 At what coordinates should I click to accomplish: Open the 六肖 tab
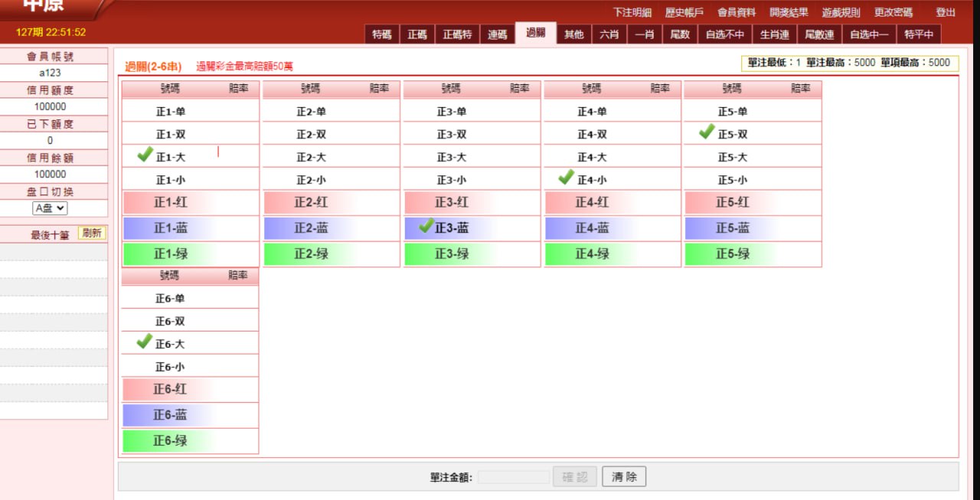point(609,34)
